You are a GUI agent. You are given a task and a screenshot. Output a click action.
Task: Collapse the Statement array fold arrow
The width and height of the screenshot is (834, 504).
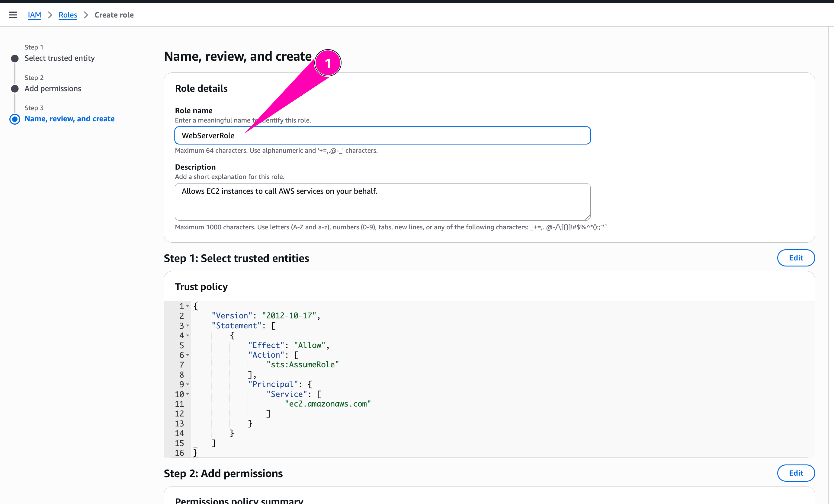point(188,326)
